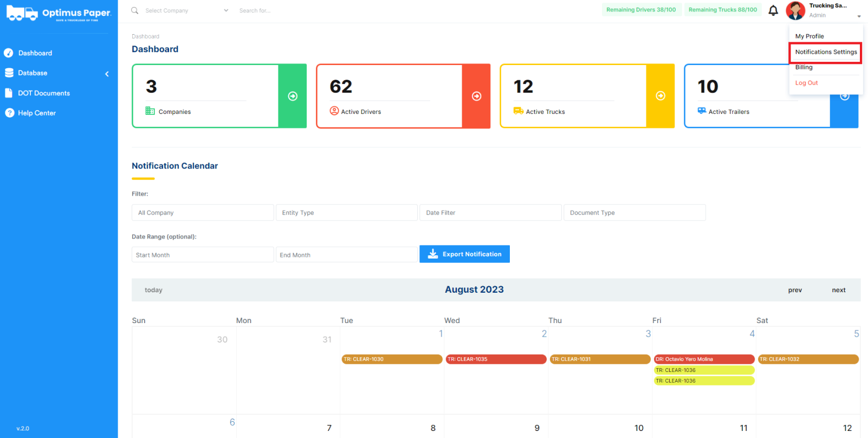This screenshot has height=438, width=868.
Task: Choose Billing in the user menu
Action: coord(804,67)
